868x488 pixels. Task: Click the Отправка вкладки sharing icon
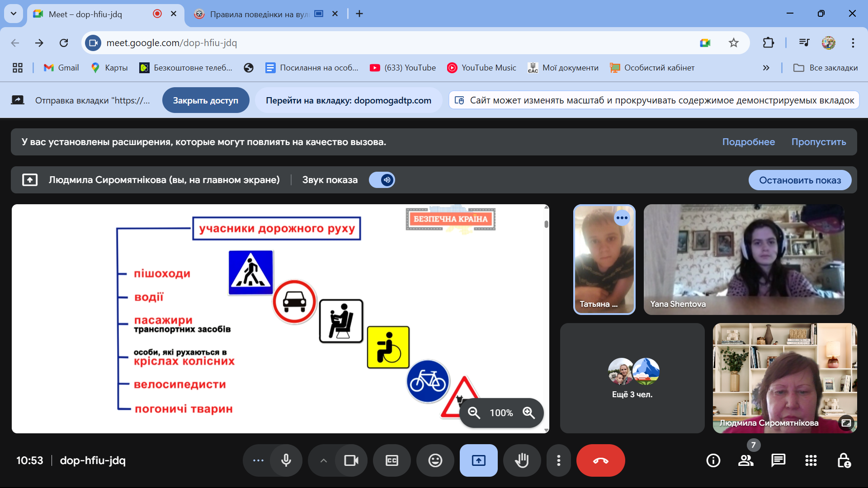(18, 100)
